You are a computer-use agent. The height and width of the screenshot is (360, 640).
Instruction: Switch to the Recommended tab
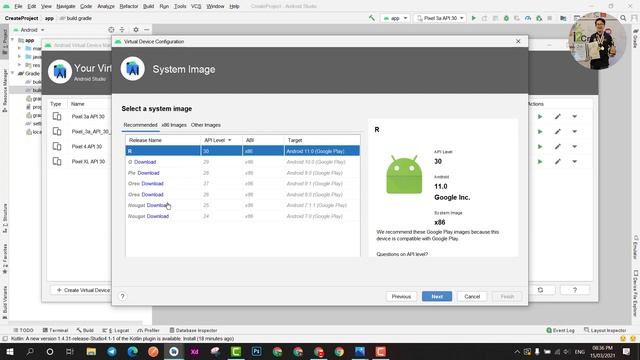[x=140, y=125]
